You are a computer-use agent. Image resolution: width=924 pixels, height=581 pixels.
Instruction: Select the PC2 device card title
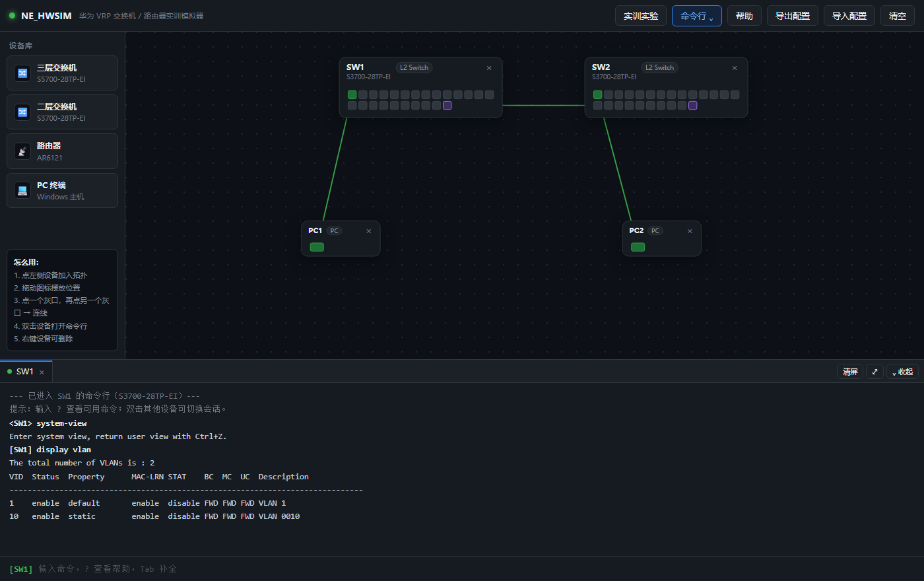pos(636,230)
